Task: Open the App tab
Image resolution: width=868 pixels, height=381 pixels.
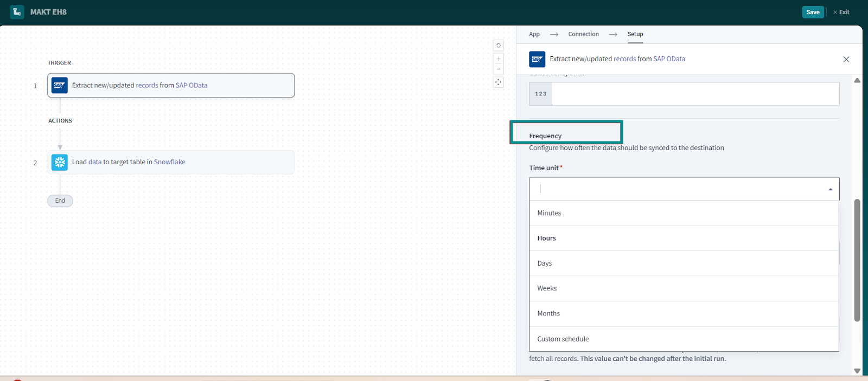Action: [x=534, y=34]
